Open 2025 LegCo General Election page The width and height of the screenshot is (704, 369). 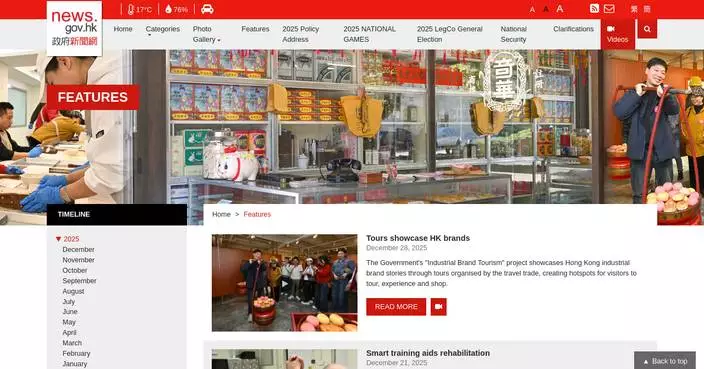[449, 34]
